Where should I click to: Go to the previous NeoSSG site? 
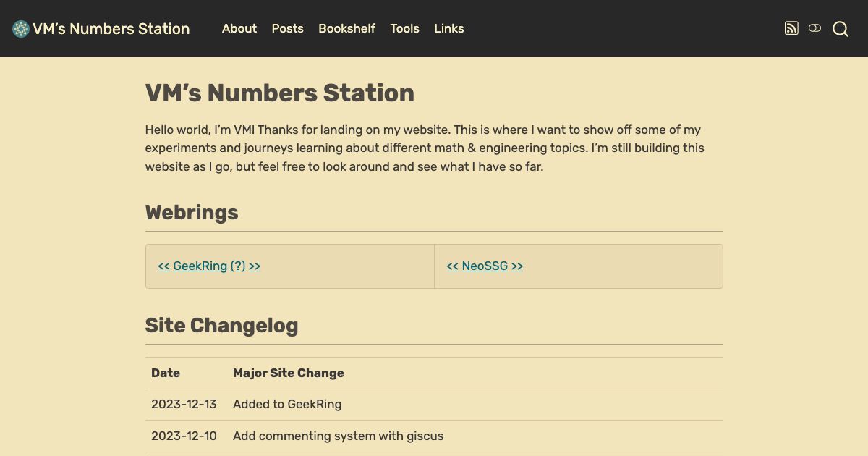[452, 266]
